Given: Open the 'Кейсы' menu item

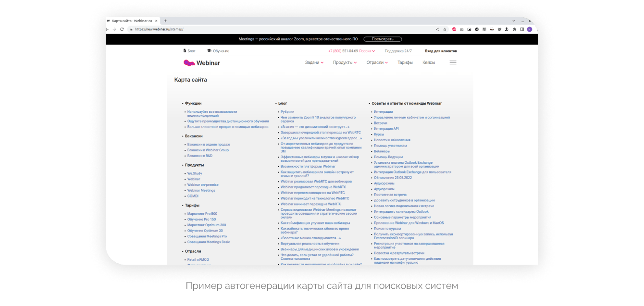Looking at the screenshot, I should (429, 62).
